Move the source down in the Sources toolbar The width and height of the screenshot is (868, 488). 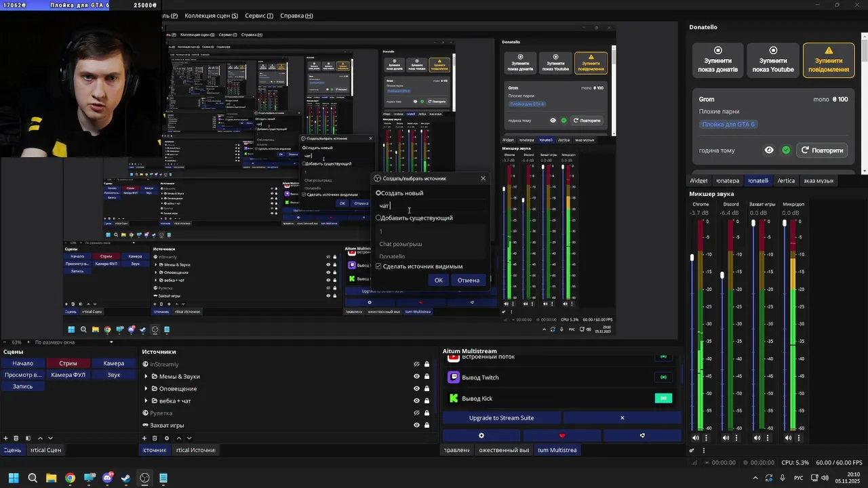click(189, 439)
